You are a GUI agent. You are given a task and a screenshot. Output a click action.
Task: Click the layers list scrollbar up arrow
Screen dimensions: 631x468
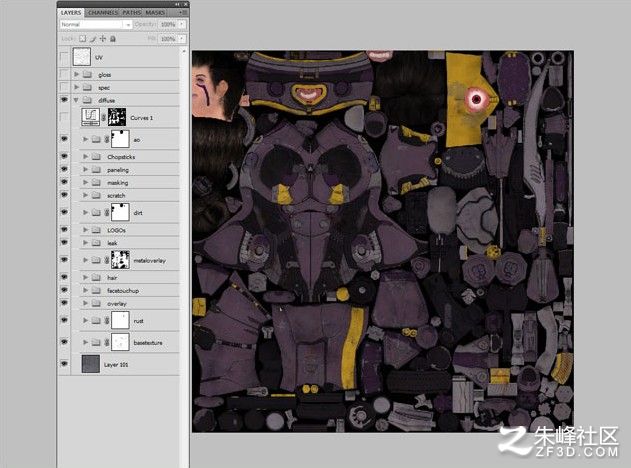[x=184, y=52]
